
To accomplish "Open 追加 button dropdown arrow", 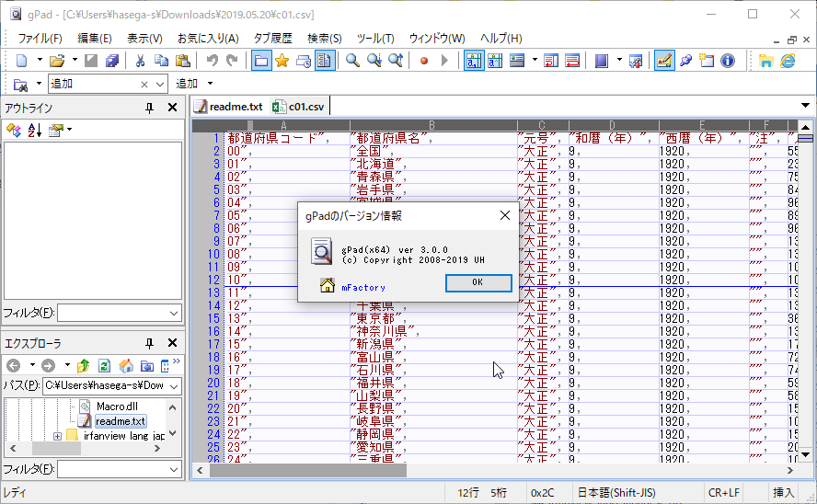I will point(210,84).
